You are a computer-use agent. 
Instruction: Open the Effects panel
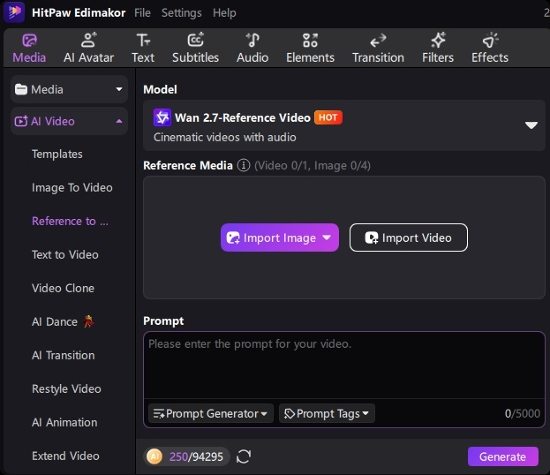pyautogui.click(x=490, y=48)
